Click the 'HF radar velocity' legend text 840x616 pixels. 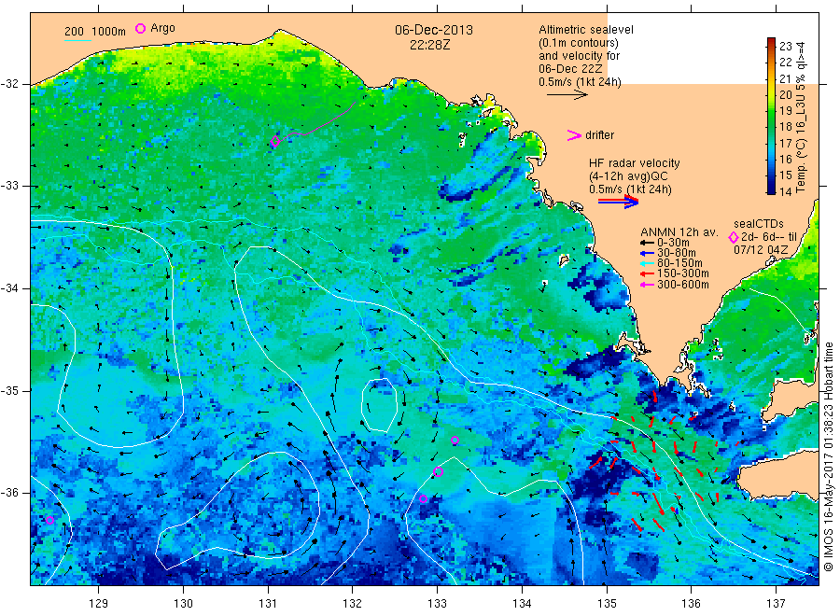point(635,162)
